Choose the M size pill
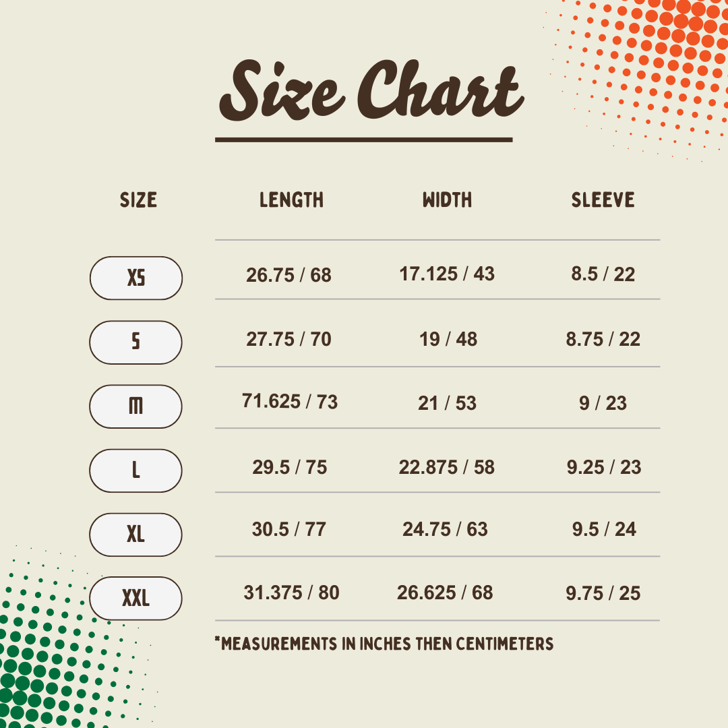This screenshot has width=728, height=728. (x=136, y=406)
